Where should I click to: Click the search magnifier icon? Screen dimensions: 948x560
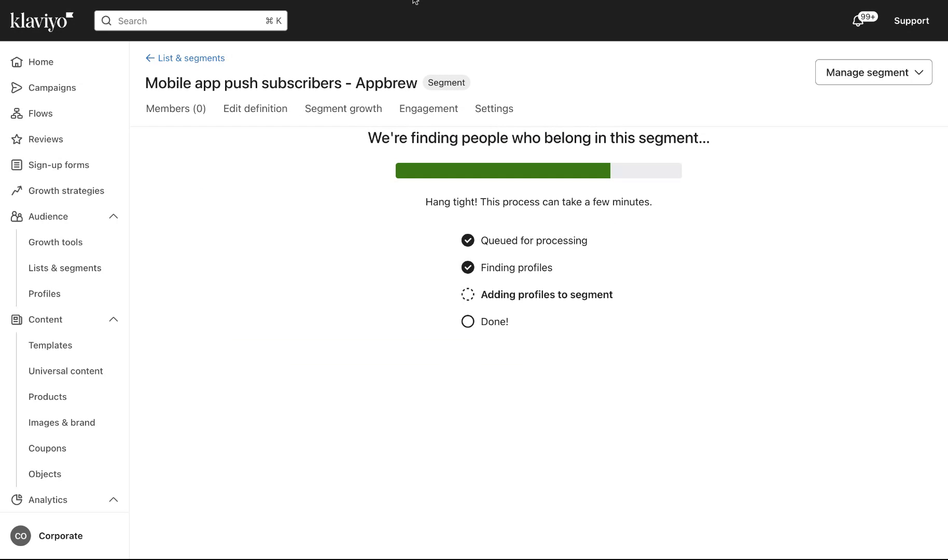pos(106,21)
